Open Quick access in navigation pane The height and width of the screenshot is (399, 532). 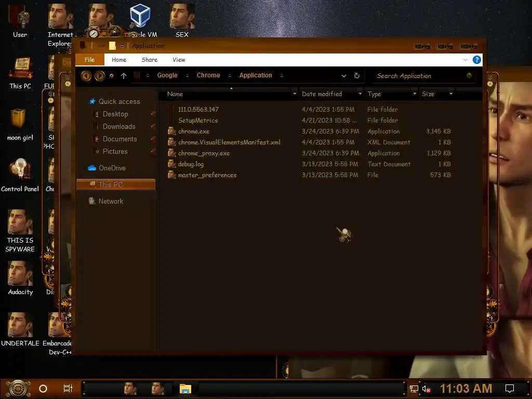click(119, 101)
